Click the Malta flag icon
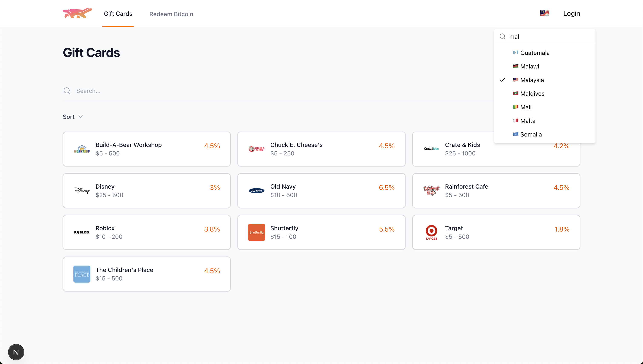Screen dimensions: 643x364 [515, 121]
